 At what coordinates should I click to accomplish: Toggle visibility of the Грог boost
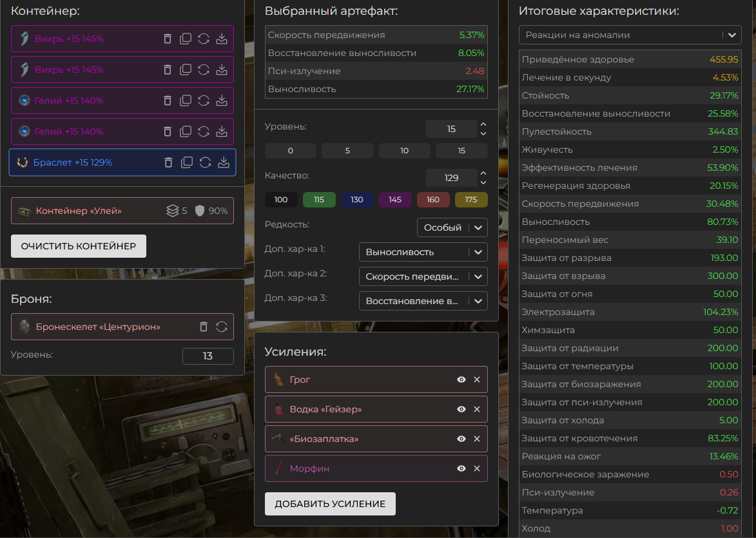[x=461, y=379]
